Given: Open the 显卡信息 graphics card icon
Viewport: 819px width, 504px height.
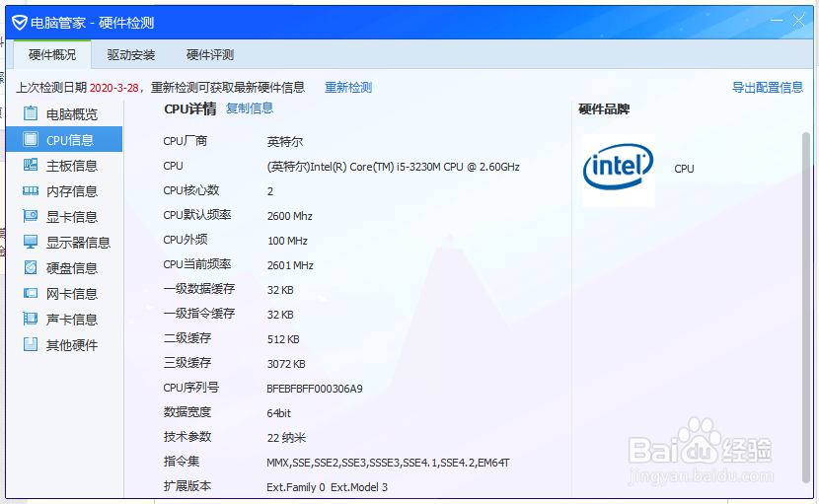Looking at the screenshot, I should 31,216.
